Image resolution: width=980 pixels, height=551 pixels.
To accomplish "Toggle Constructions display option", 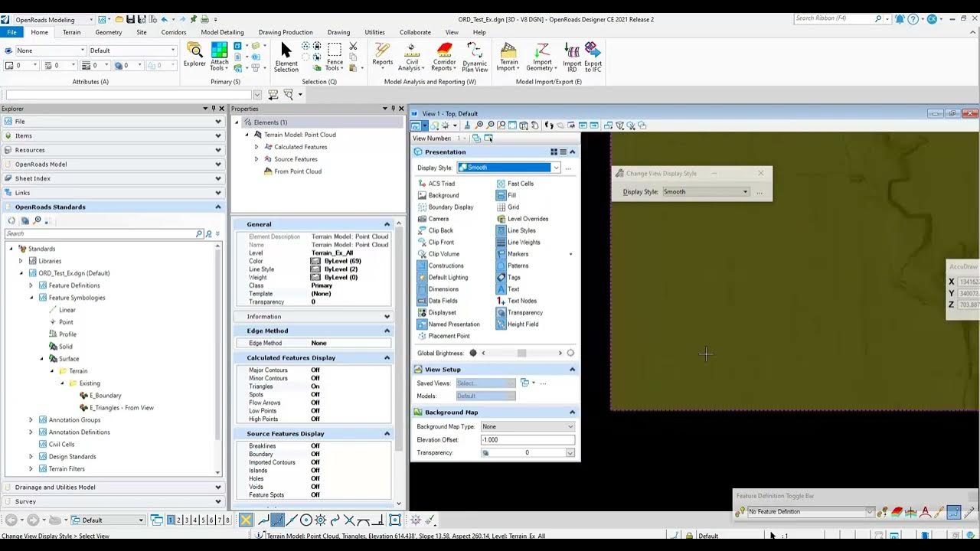I will 440,266.
